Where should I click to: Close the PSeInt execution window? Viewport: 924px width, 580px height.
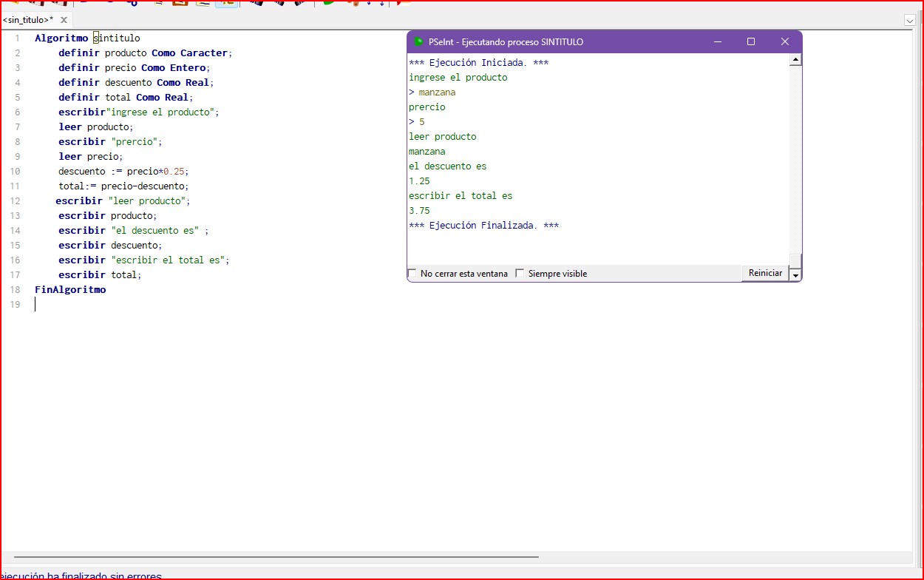pos(785,42)
